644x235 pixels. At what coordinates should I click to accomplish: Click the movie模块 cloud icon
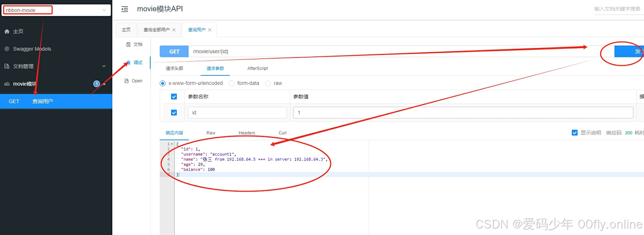pos(7,84)
